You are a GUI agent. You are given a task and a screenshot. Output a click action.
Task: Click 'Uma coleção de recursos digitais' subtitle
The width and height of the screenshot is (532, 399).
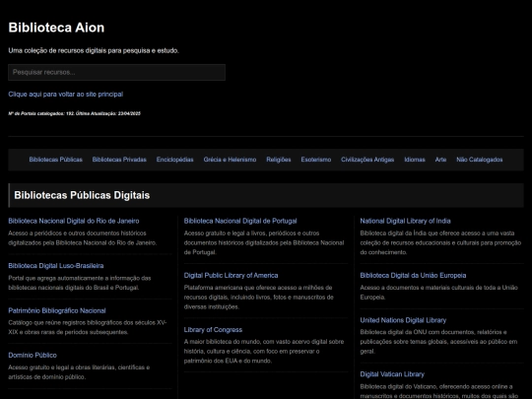pyautogui.click(x=94, y=50)
